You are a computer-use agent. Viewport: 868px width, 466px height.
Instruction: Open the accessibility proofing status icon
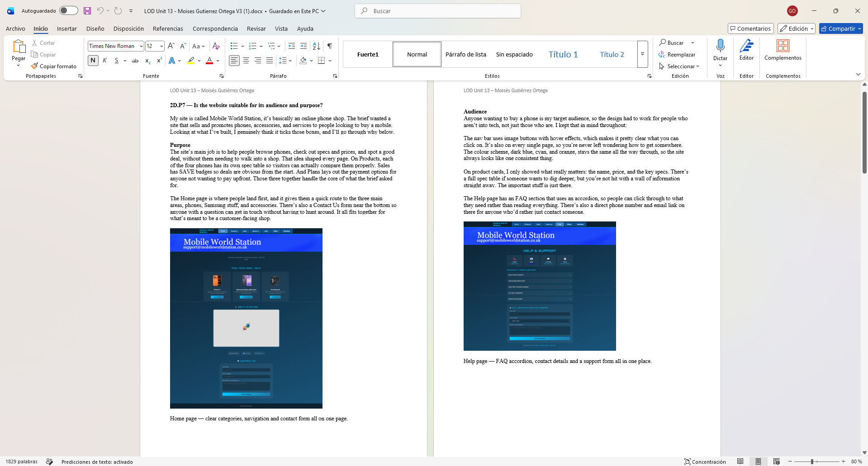click(49, 461)
